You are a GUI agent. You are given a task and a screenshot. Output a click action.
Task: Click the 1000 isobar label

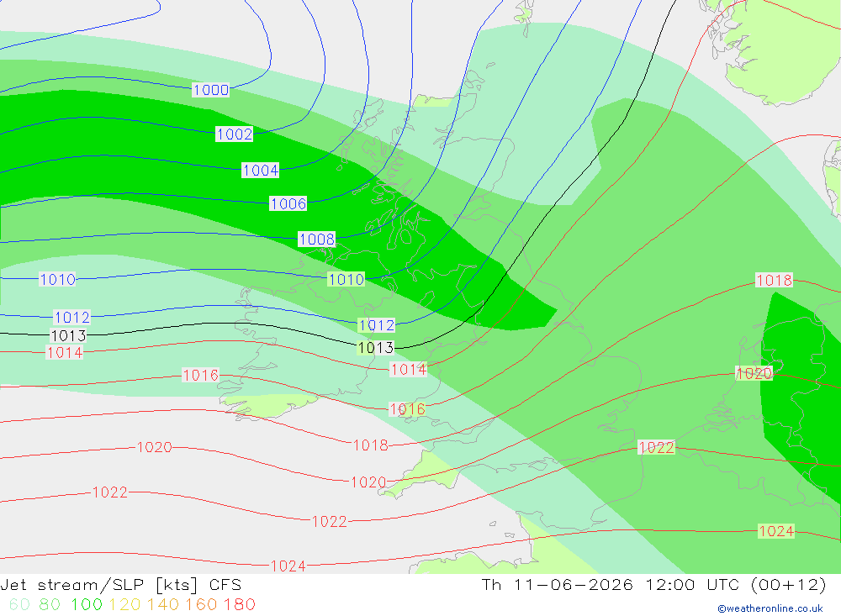[x=211, y=90]
